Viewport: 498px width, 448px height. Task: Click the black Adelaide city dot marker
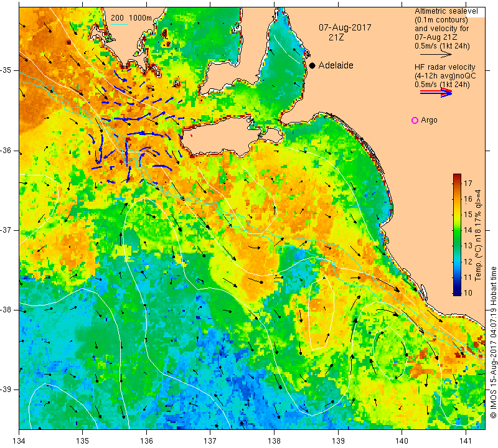[312, 65]
